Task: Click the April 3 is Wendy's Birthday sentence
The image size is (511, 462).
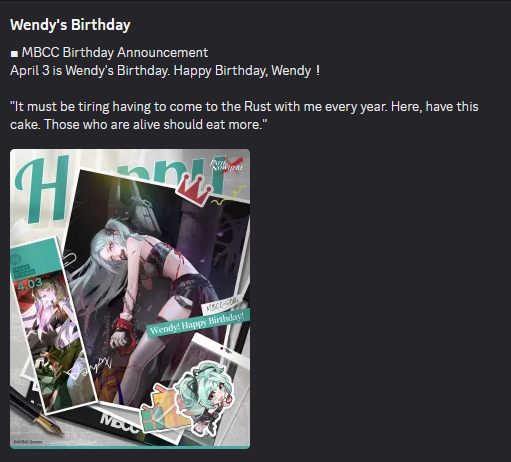Action: tap(165, 71)
